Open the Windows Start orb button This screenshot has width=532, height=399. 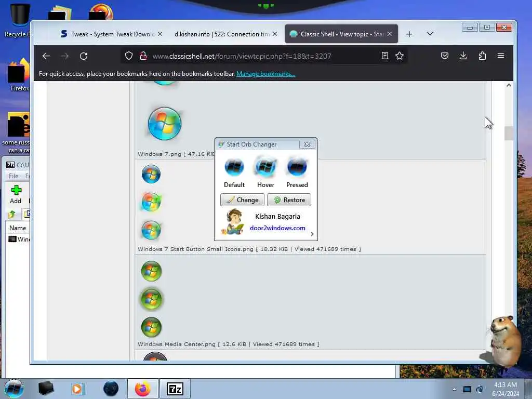point(14,389)
